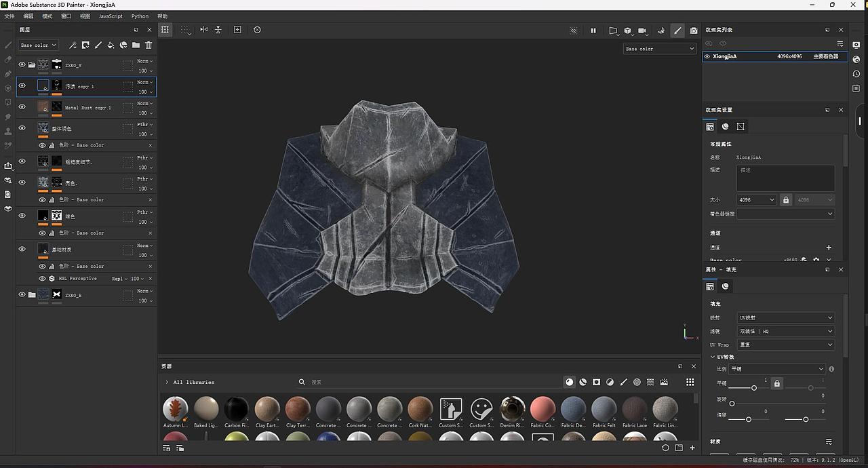Click add fill layer bucket icon
This screenshot has width=868, height=468.
click(111, 45)
